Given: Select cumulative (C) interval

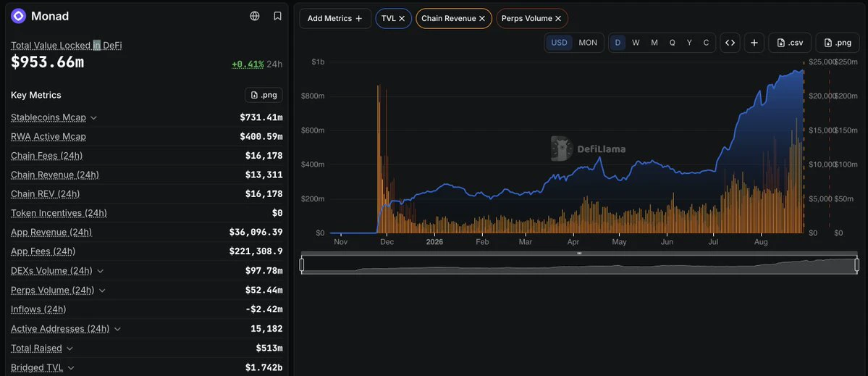Looking at the screenshot, I should [x=706, y=43].
